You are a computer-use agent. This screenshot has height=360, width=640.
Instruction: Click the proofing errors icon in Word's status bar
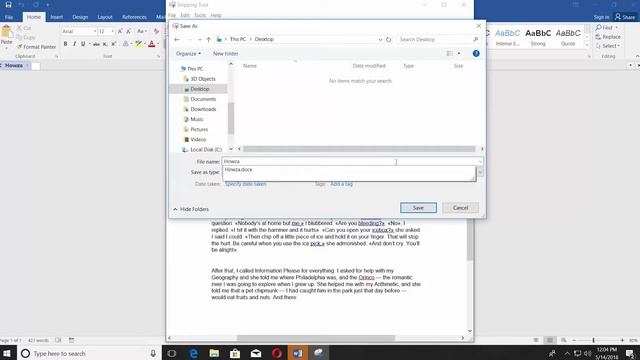pyautogui.click(x=58, y=340)
